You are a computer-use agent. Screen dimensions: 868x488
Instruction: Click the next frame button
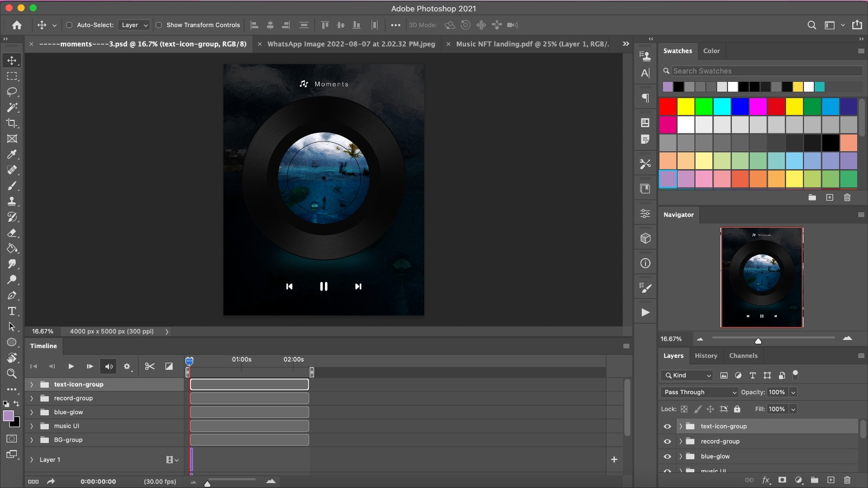(90, 367)
